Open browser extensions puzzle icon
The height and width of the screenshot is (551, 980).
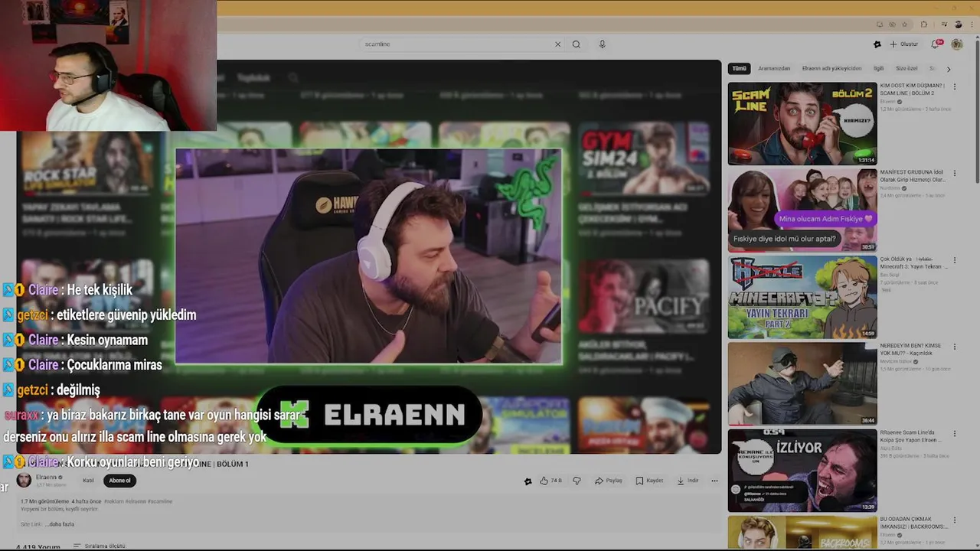tap(923, 24)
